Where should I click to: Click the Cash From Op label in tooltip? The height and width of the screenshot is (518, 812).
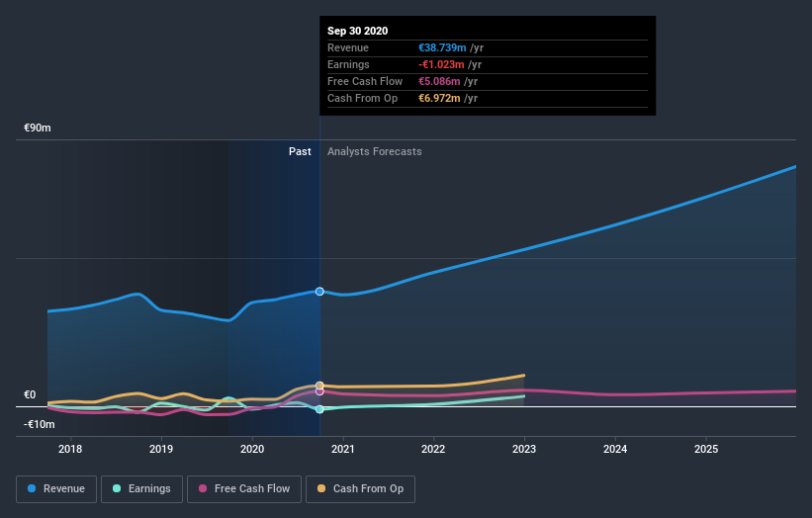click(363, 98)
